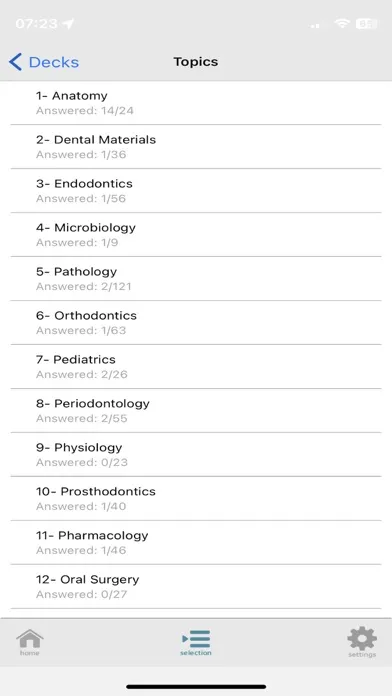Open the 5- Pathology topic
Viewport: 392px width, 696px height.
click(x=196, y=279)
